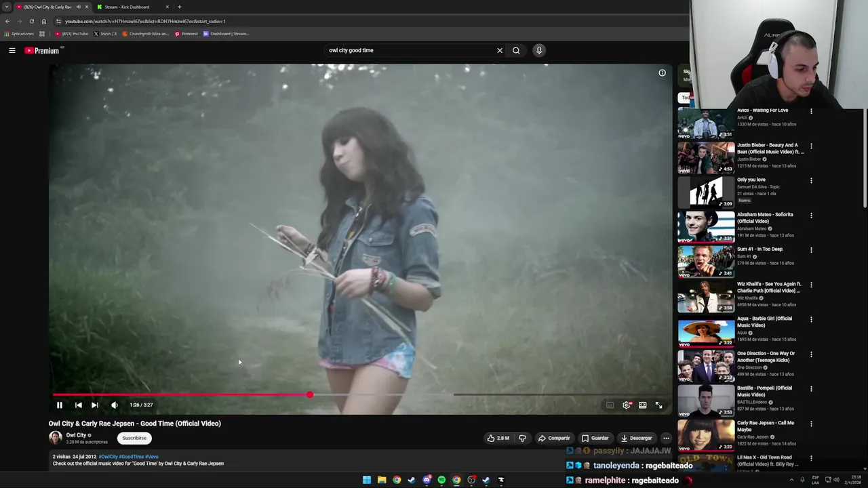The image size is (868, 488).
Task: Open the Pinterest bookmark
Action: [x=186, y=34]
